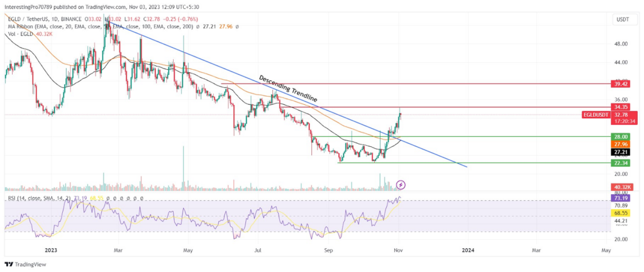Image resolution: width=644 pixels, height=272 pixels.
Task: Click the EGLDUSDT symbol price tag
Action: click(x=596, y=115)
